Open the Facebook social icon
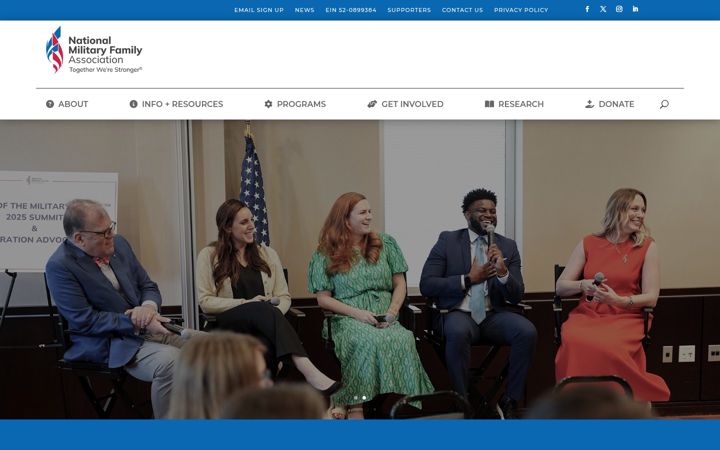 tap(587, 9)
